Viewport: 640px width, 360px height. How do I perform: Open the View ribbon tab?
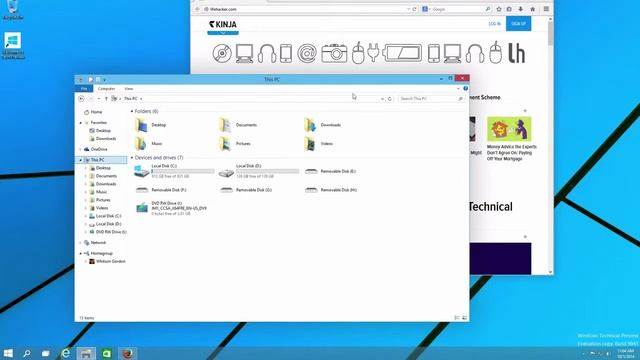(x=129, y=89)
